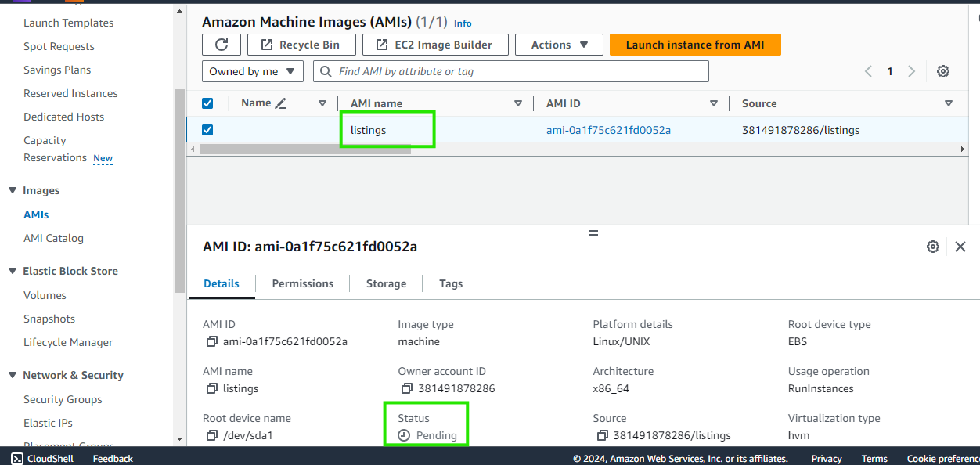The height and width of the screenshot is (465, 980).
Task: Copy the Source value in details
Action: (x=601, y=435)
